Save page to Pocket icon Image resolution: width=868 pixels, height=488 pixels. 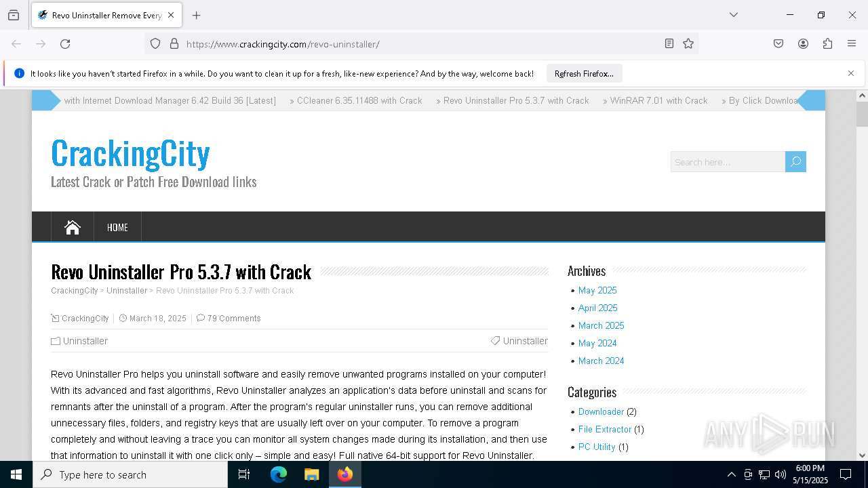(778, 43)
